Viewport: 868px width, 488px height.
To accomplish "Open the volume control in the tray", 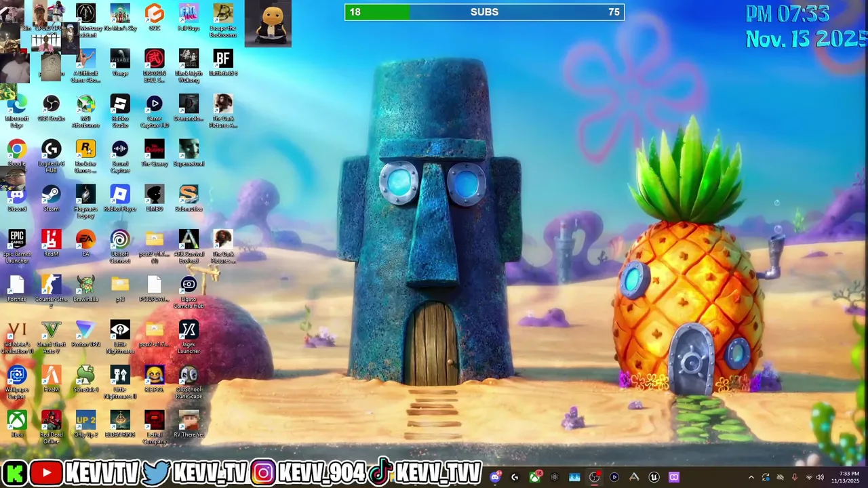I will coord(820,477).
